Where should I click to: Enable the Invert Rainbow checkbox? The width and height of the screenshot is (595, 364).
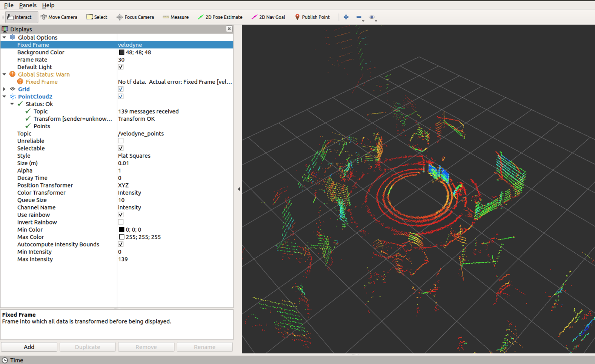point(121,222)
